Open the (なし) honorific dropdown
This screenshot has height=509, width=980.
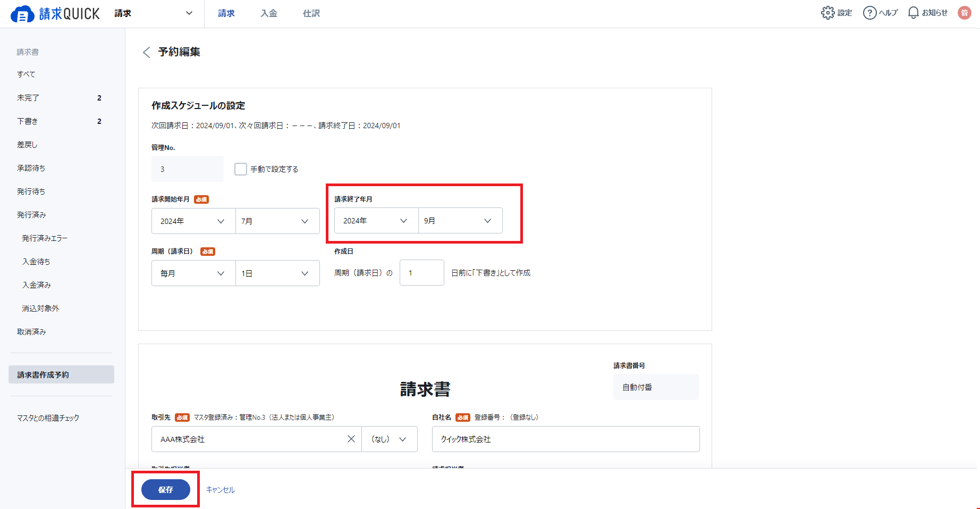(x=389, y=439)
